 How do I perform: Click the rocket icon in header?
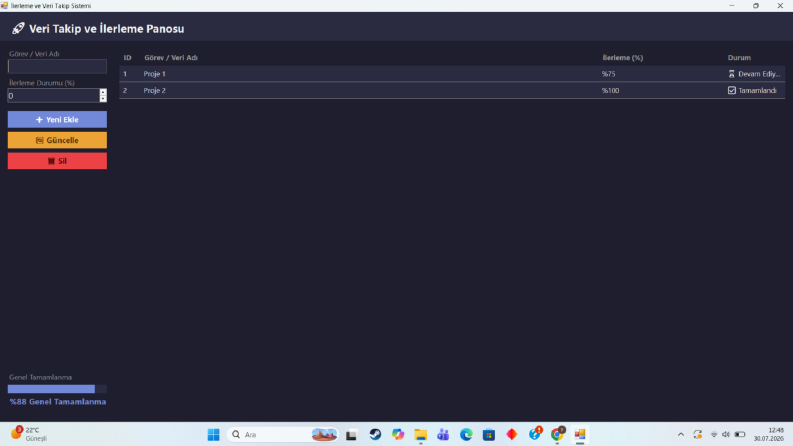click(18, 28)
